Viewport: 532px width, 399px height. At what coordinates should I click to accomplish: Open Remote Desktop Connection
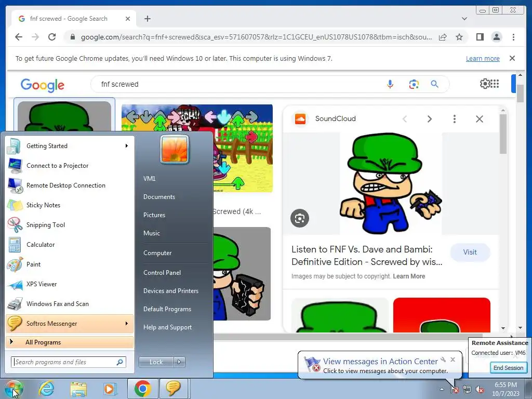pyautogui.click(x=70, y=185)
